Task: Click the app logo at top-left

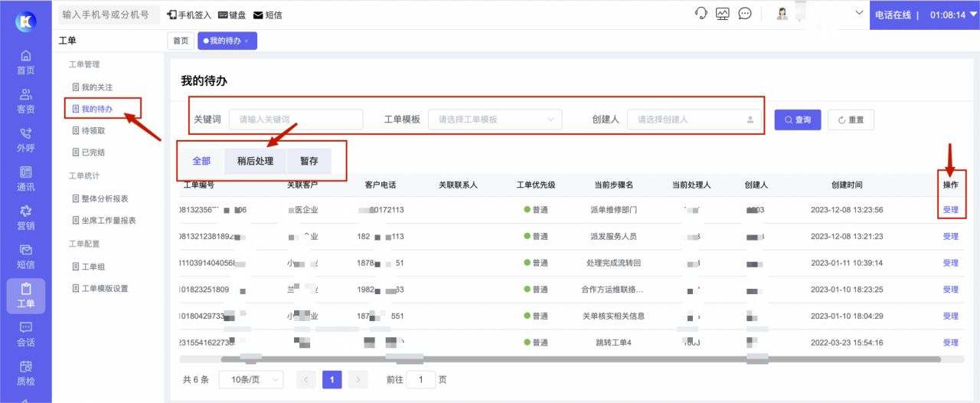Action: tap(25, 21)
